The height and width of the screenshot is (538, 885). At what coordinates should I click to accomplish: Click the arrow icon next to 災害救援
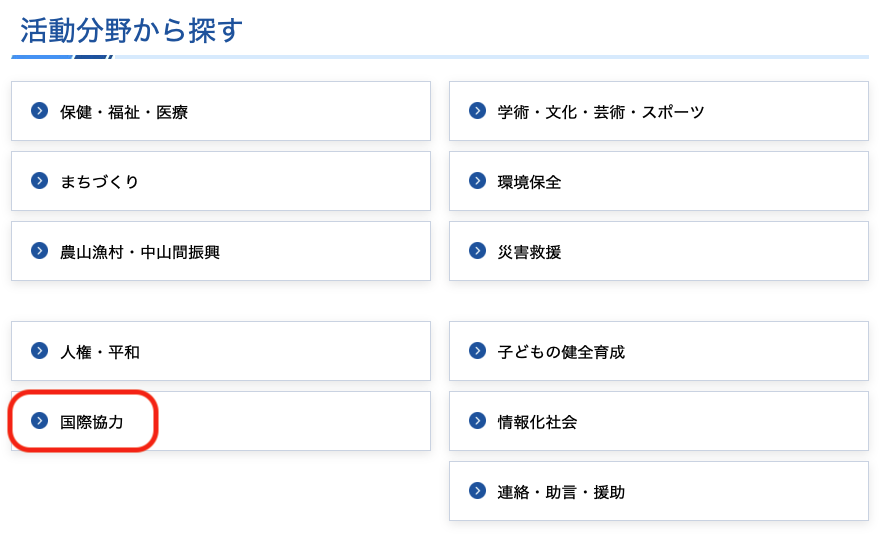click(x=478, y=251)
